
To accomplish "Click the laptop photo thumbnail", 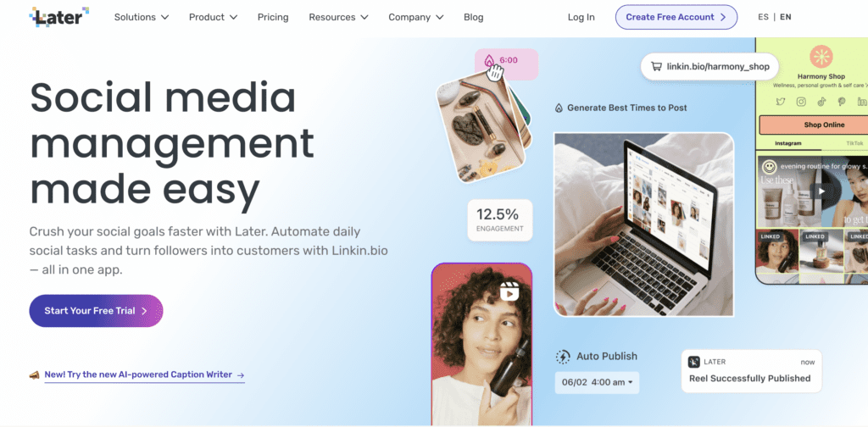I will click(644, 225).
